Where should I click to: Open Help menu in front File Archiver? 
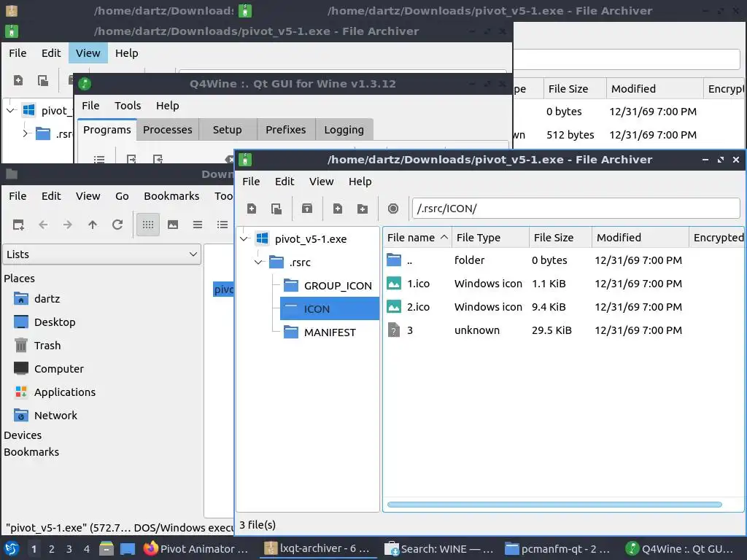click(x=360, y=182)
